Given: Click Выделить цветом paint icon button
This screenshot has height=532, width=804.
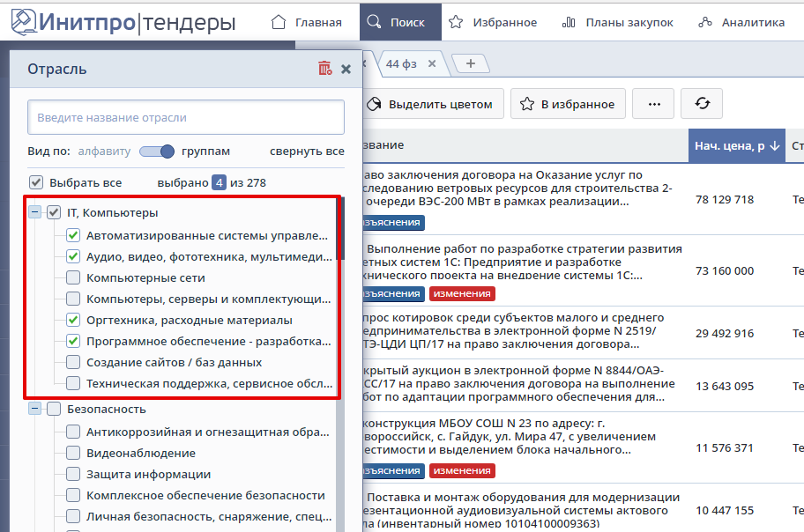Looking at the screenshot, I should tap(432, 104).
